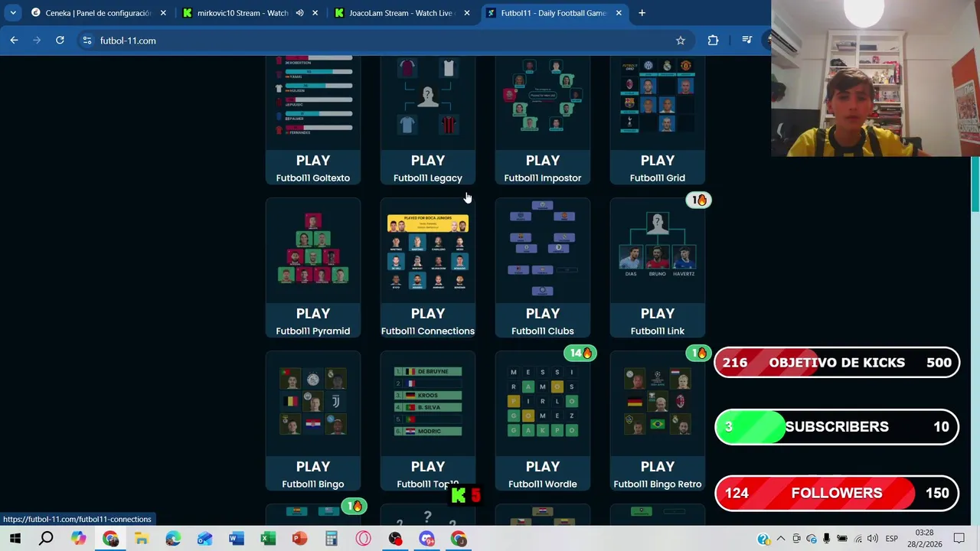Open Calculator from the taskbar
Viewport: 980px width, 551px height.
click(x=332, y=539)
